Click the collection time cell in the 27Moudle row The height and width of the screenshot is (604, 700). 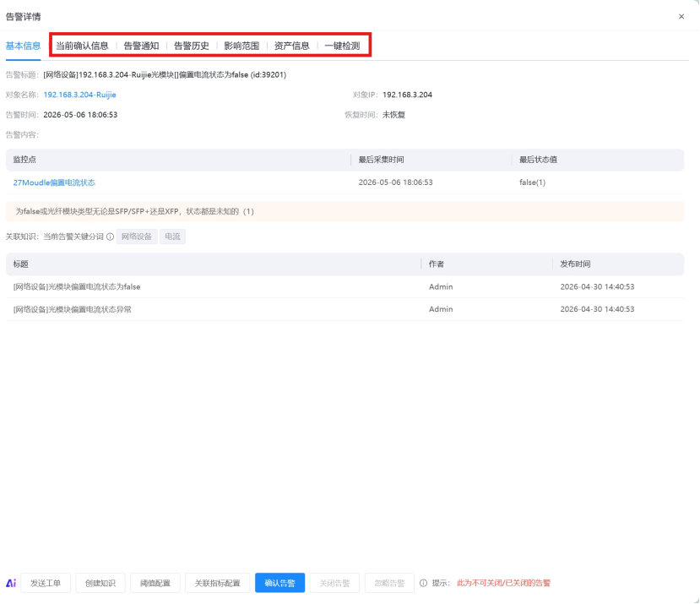tap(395, 182)
